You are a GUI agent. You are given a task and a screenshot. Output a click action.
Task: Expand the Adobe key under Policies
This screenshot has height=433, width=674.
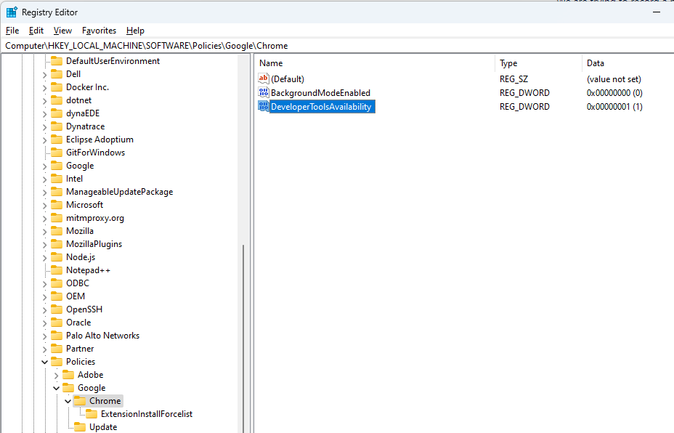coord(56,375)
